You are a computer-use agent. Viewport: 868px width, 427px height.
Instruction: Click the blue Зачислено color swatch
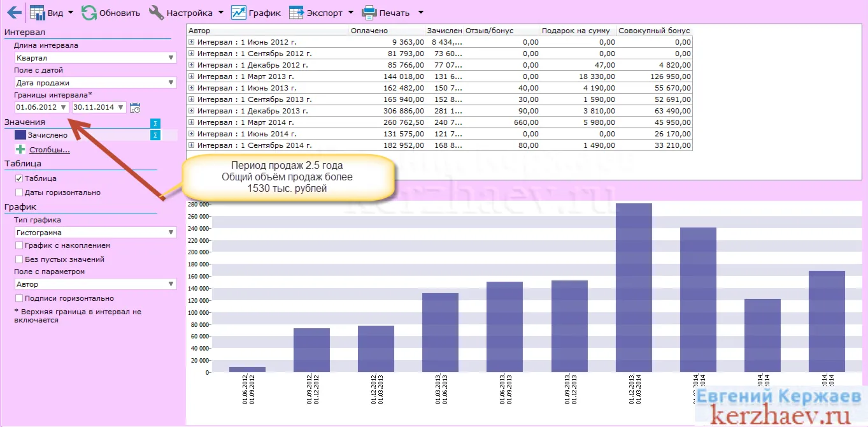tap(20, 135)
